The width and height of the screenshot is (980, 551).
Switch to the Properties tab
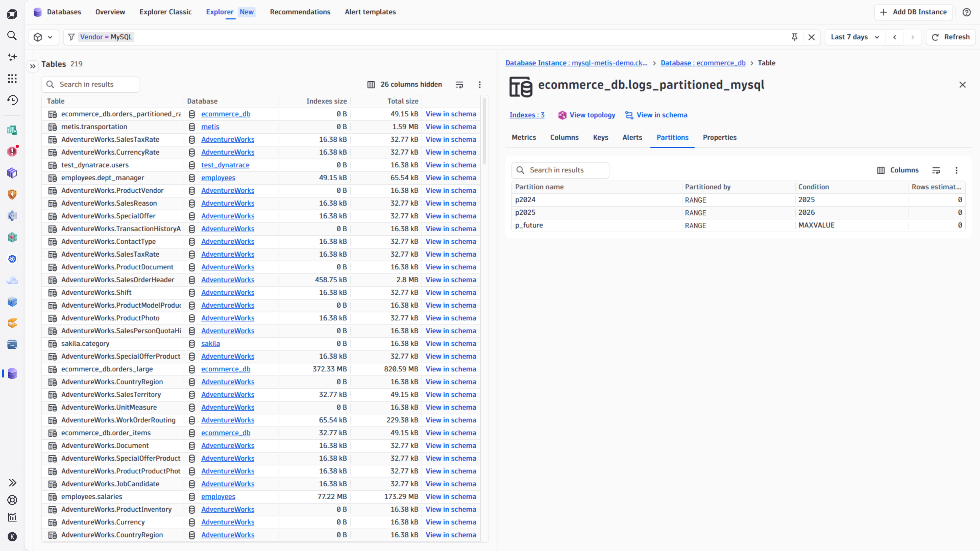pyautogui.click(x=719, y=137)
